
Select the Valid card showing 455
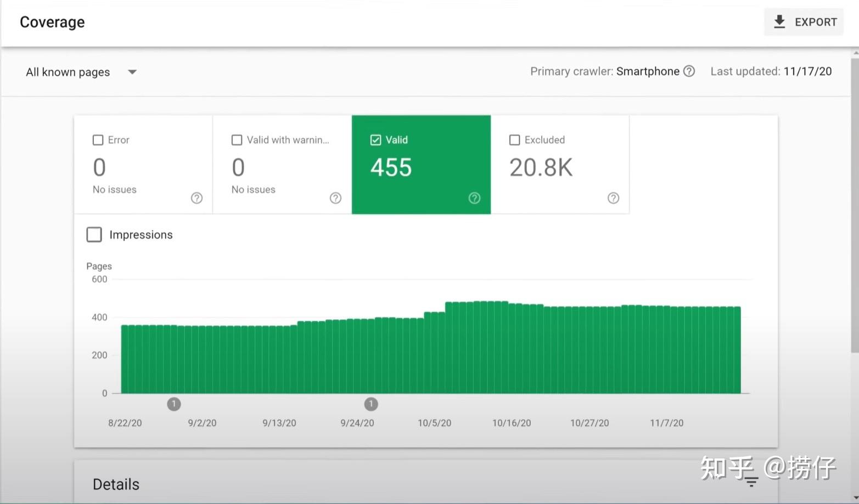(x=421, y=165)
